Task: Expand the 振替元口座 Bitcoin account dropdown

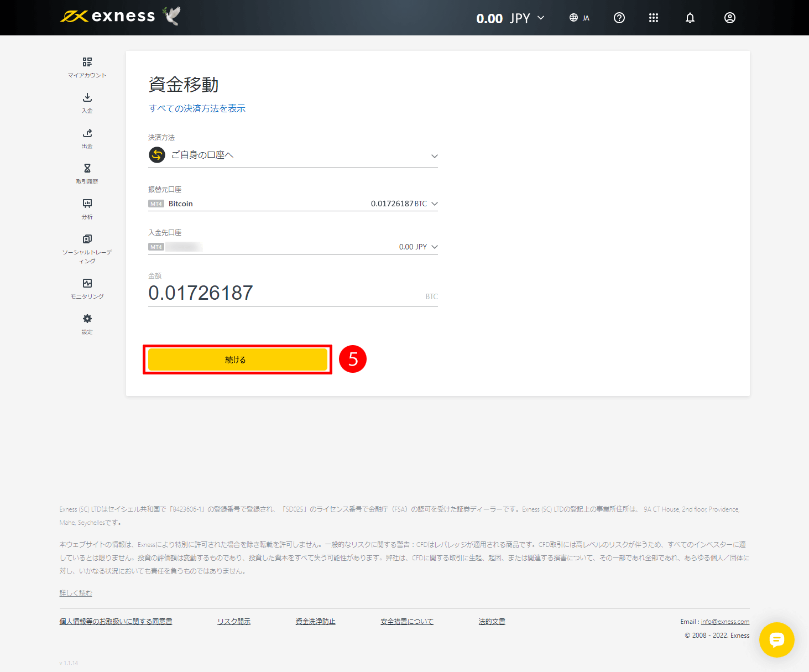Action: click(435, 204)
